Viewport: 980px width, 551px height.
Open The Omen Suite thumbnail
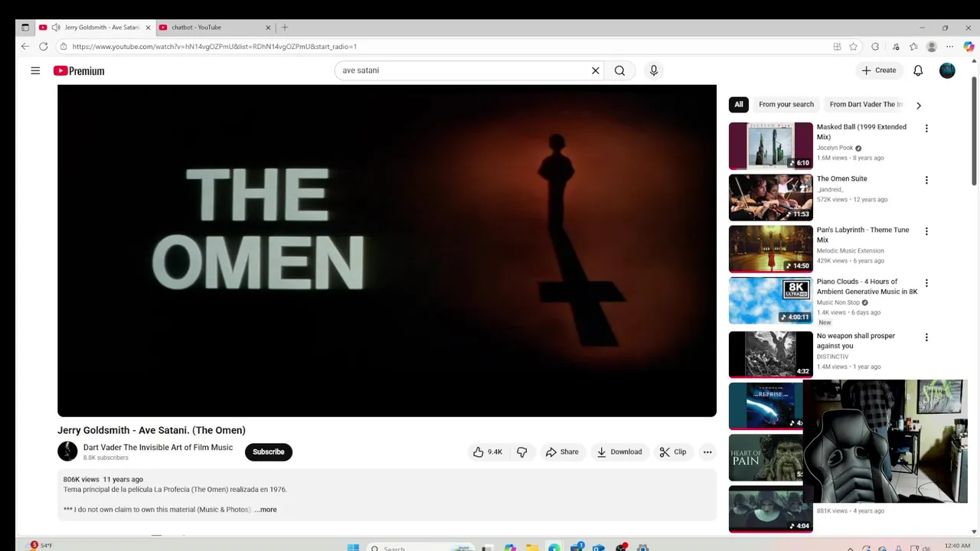coord(770,197)
